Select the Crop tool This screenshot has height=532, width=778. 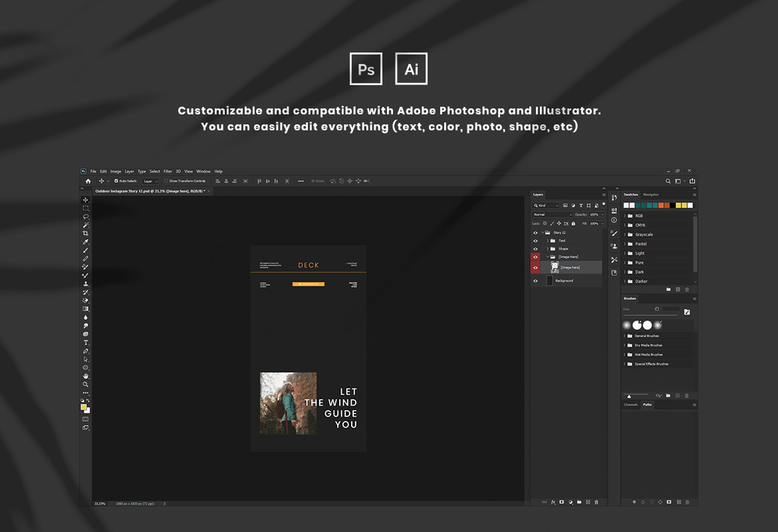(85, 233)
